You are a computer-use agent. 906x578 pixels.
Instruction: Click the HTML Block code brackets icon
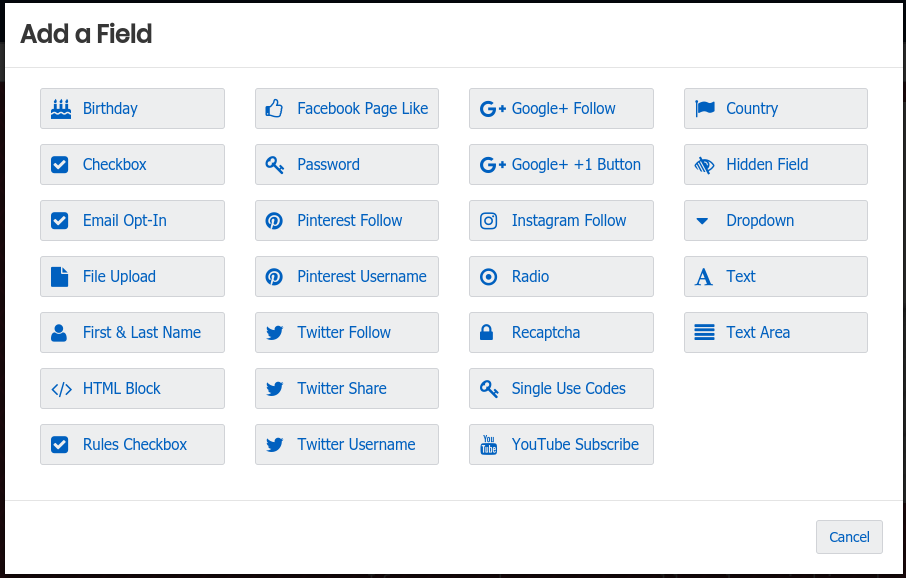tap(61, 389)
